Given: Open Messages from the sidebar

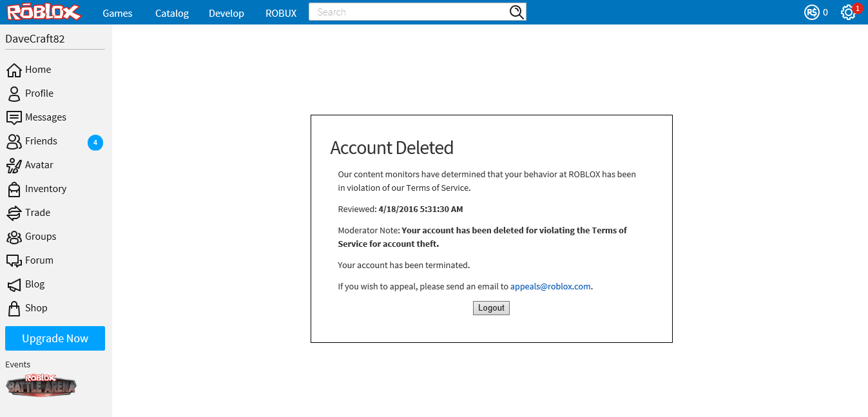Looking at the screenshot, I should pos(14,117).
